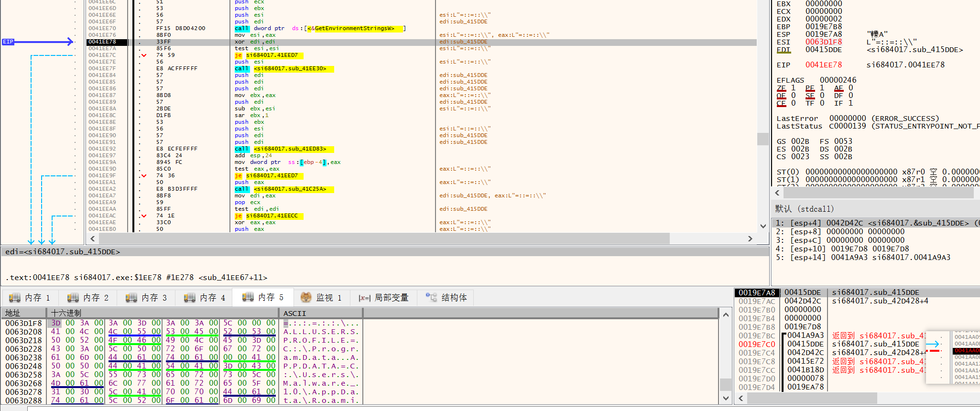Click the stack pane scroll left arrow
This screenshot has width=980, height=411.
coord(741,398)
